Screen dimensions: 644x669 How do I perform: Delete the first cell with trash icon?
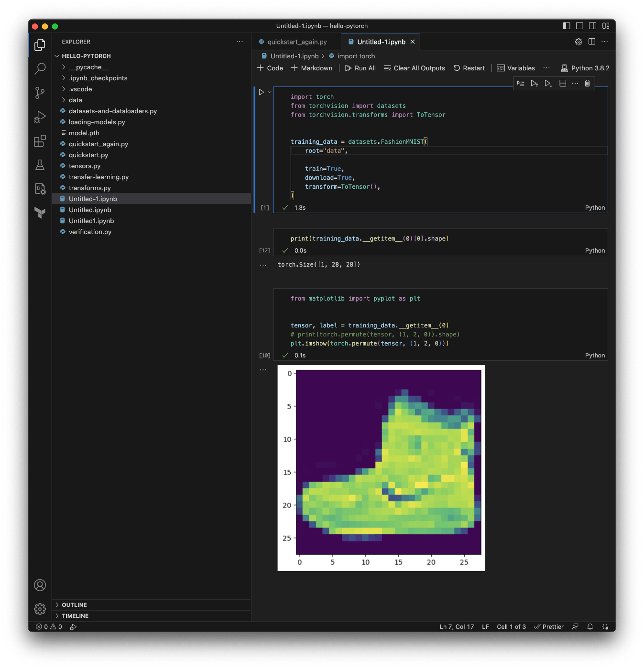point(588,83)
